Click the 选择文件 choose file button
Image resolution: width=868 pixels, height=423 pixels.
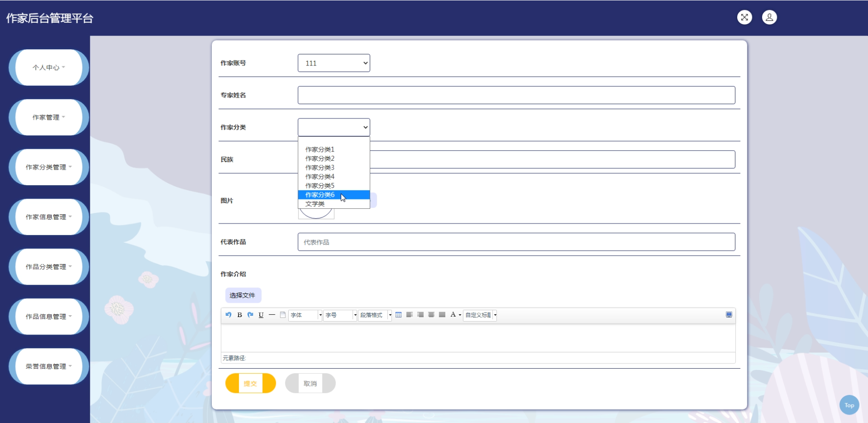pyautogui.click(x=243, y=295)
